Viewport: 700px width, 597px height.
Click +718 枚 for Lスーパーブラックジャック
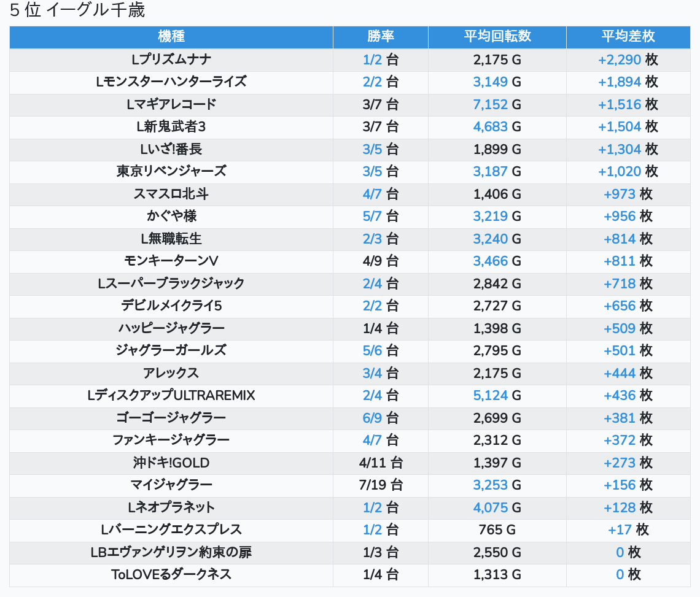click(628, 283)
